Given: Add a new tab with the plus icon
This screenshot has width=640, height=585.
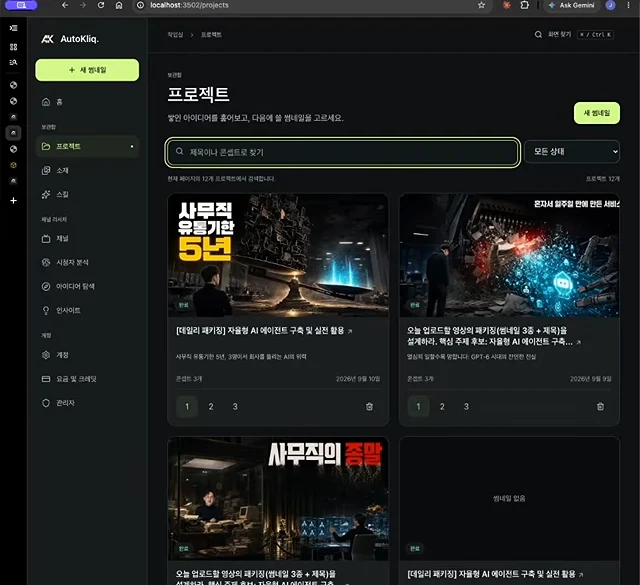Looking at the screenshot, I should point(13,200).
